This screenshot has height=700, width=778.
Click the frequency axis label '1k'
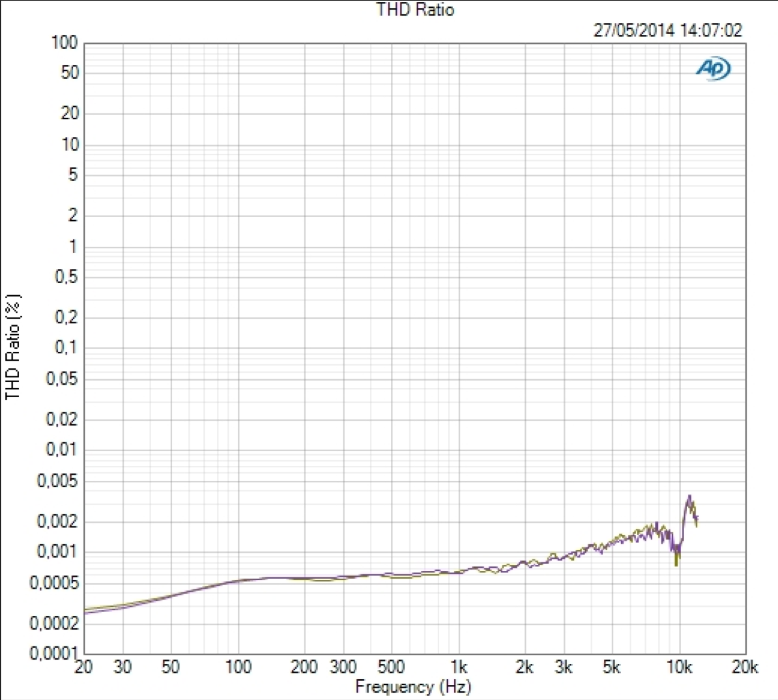459,667
